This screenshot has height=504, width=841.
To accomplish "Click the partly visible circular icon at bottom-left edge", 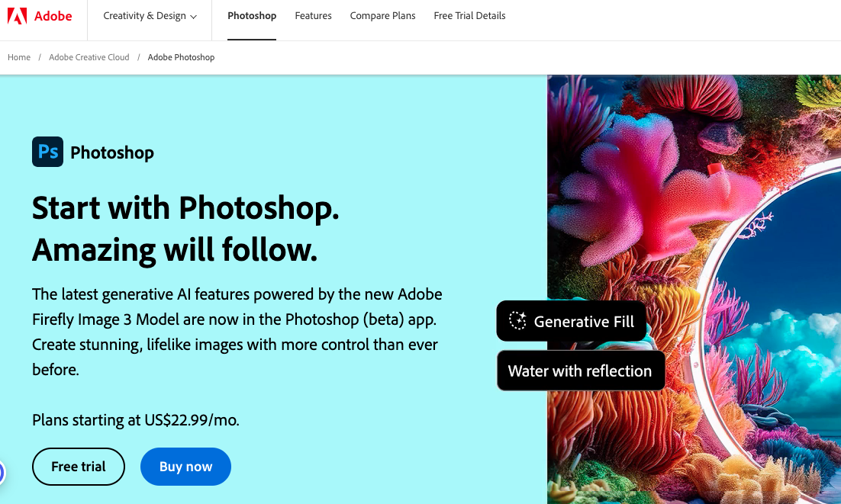I will [x=2, y=473].
